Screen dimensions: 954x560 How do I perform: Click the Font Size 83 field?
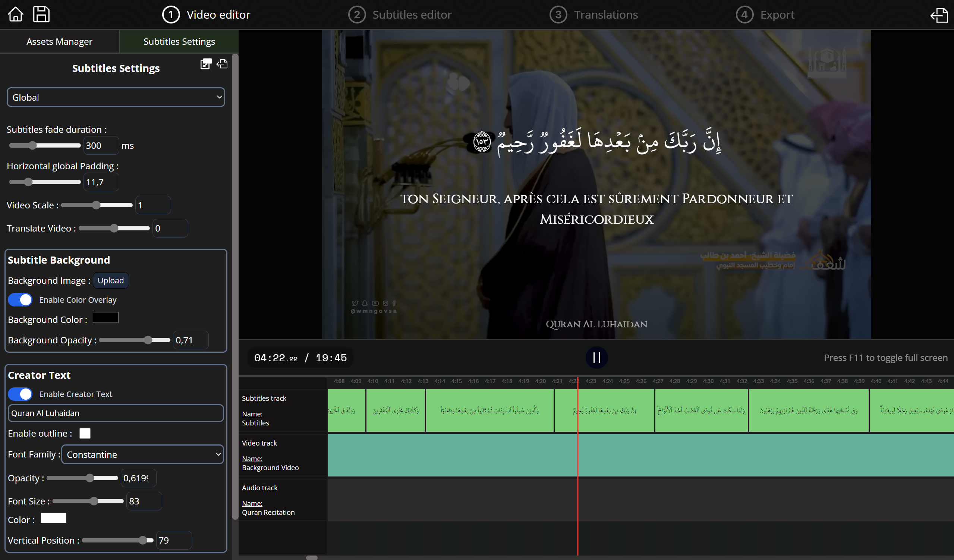[x=144, y=501]
